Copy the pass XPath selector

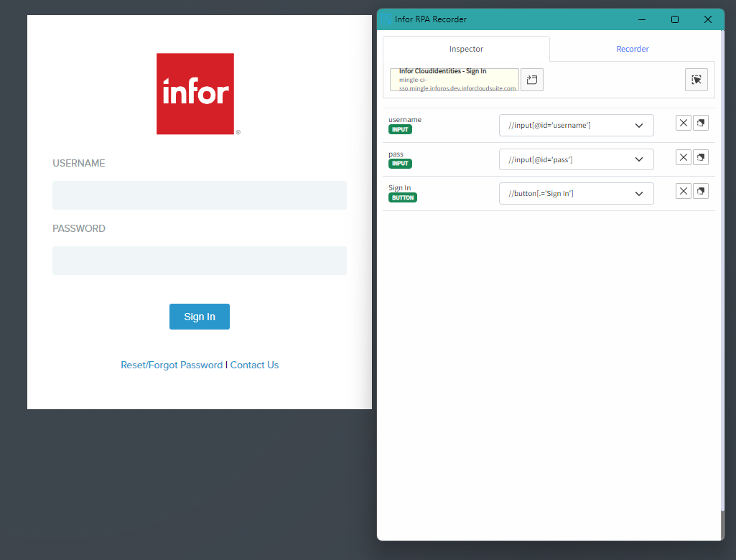(x=701, y=157)
